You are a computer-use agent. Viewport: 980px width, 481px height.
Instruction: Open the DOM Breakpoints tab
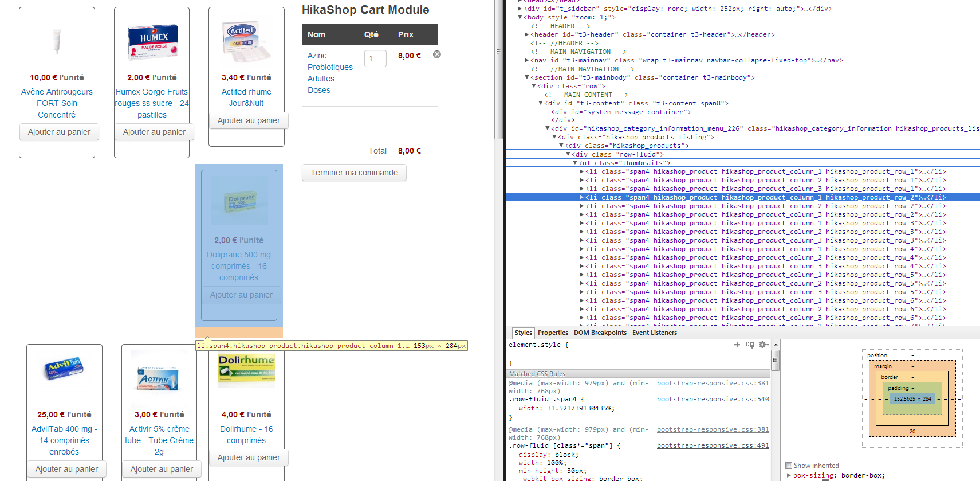click(600, 333)
